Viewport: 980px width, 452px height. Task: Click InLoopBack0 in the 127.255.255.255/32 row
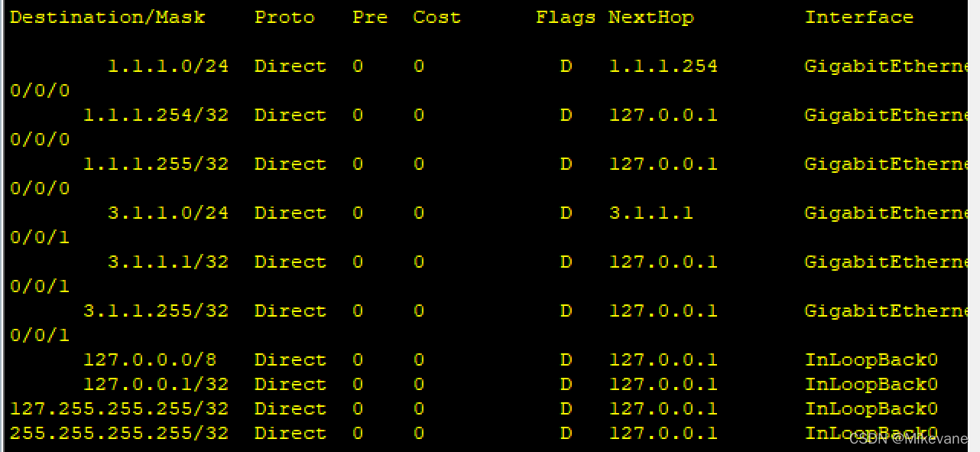[x=871, y=409]
